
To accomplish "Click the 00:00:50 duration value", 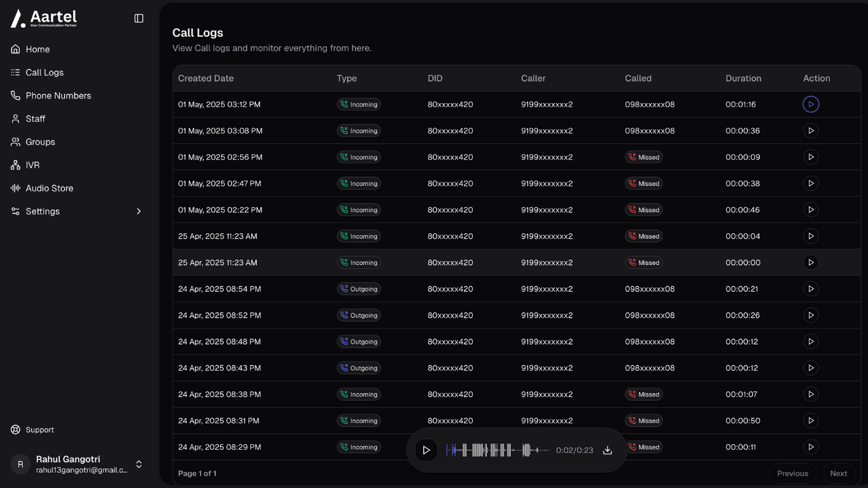I will tap(743, 421).
